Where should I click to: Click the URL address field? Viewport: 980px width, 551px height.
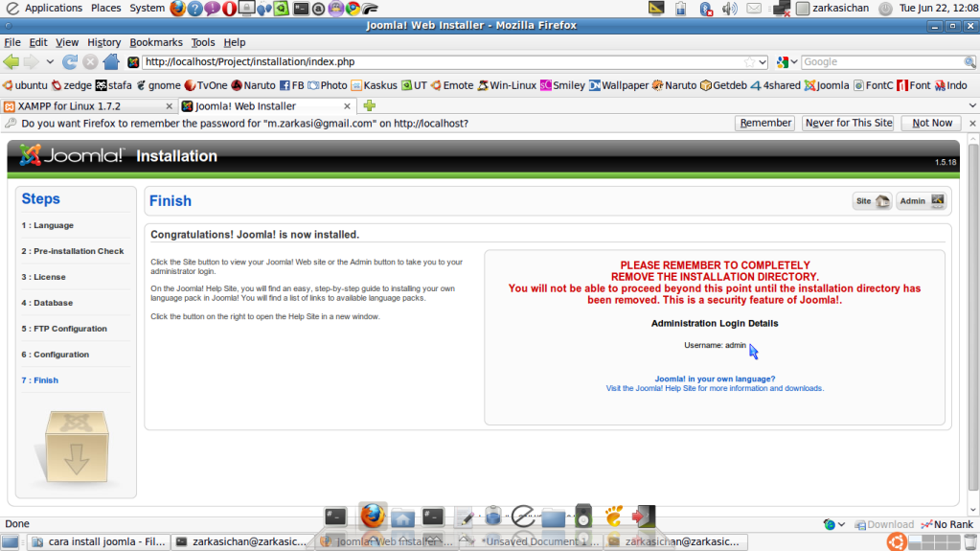[444, 62]
